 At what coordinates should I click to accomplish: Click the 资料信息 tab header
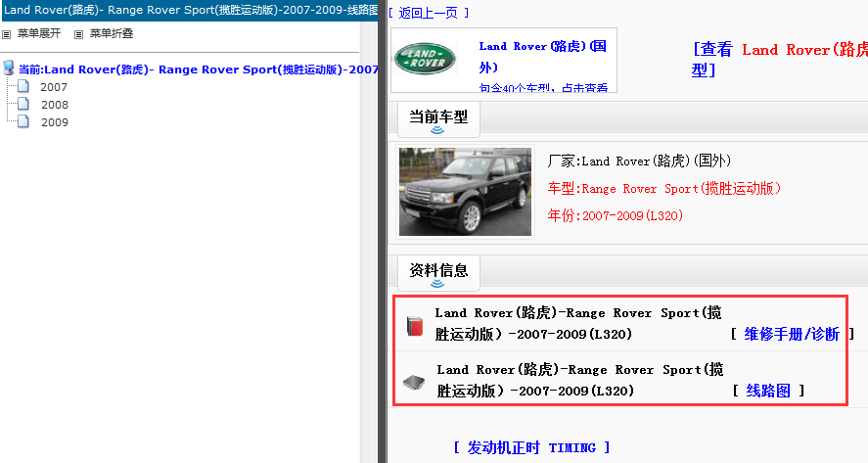[438, 272]
